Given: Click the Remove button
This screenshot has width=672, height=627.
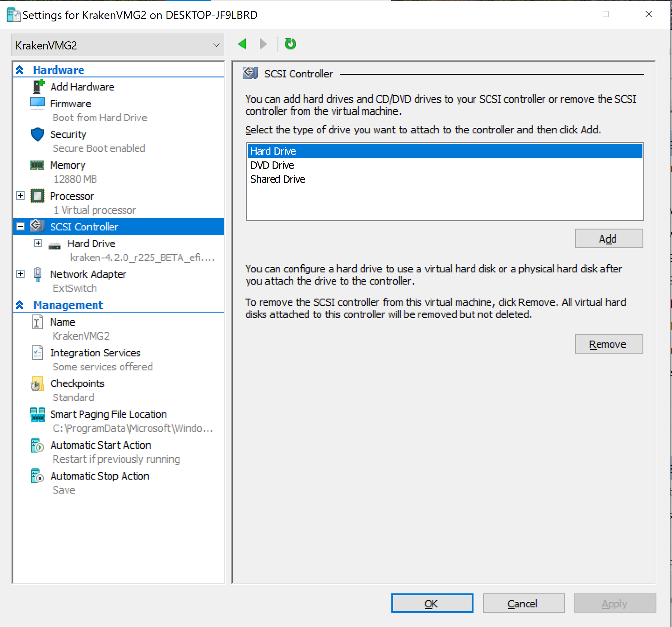Looking at the screenshot, I should [609, 344].
